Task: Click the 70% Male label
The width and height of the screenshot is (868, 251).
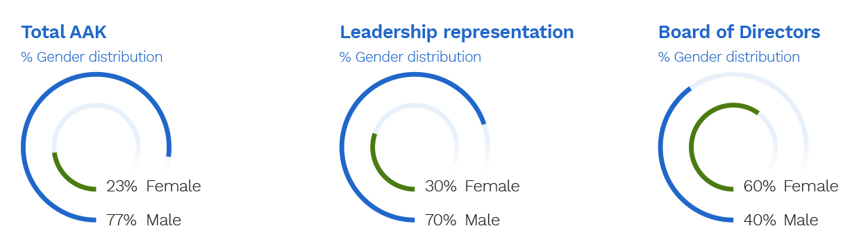Action: tap(462, 220)
